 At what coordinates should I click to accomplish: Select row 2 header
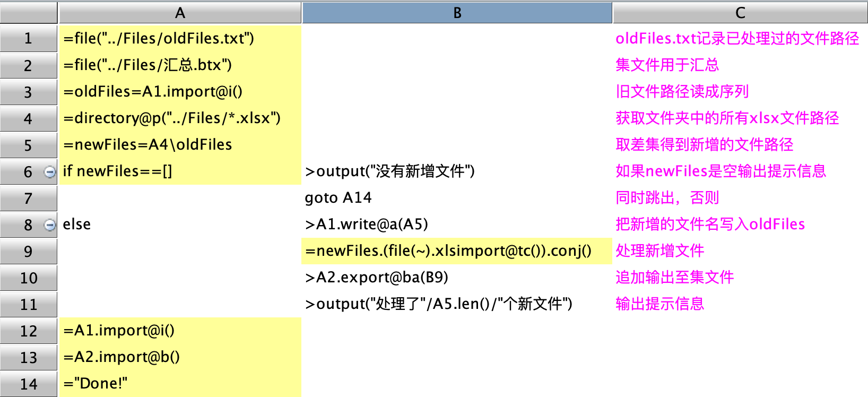point(28,65)
